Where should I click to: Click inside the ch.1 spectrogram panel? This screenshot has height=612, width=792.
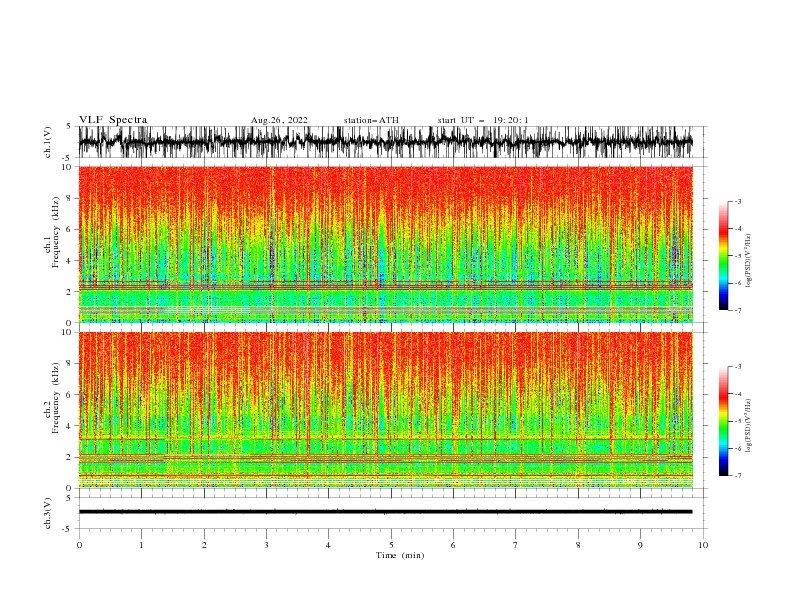tap(385, 244)
